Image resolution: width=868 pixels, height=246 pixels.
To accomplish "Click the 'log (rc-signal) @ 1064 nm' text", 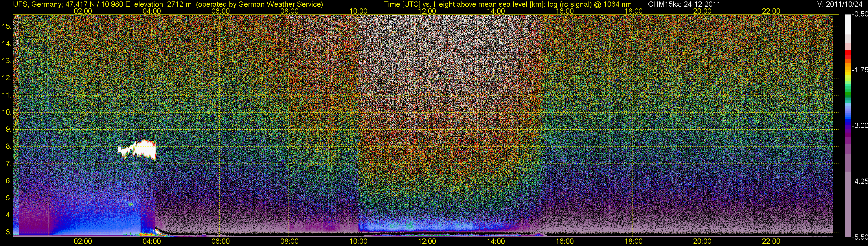I will (x=590, y=4).
